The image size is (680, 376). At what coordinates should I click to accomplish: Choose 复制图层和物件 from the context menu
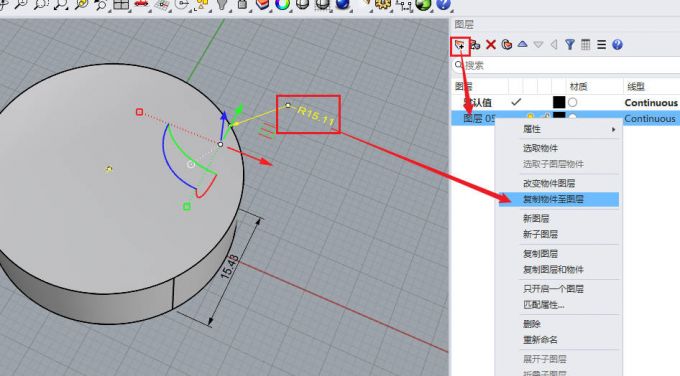coord(553,269)
